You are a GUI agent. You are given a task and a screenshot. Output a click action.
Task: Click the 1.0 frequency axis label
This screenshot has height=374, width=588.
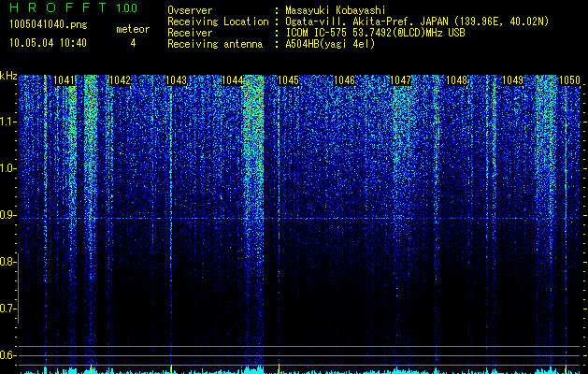pyautogui.click(x=7, y=169)
